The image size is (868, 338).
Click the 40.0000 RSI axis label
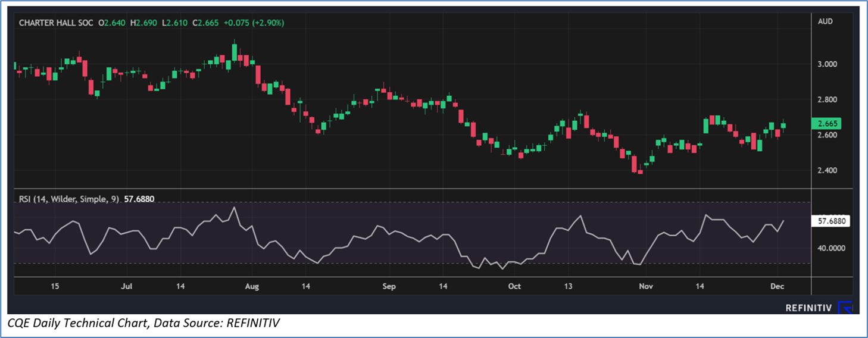tap(832, 248)
